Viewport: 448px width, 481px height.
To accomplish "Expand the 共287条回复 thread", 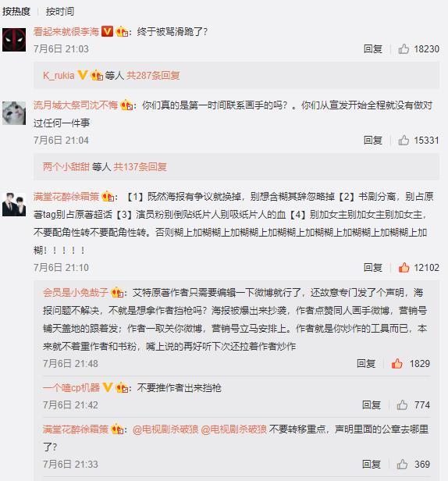I will tap(153, 75).
